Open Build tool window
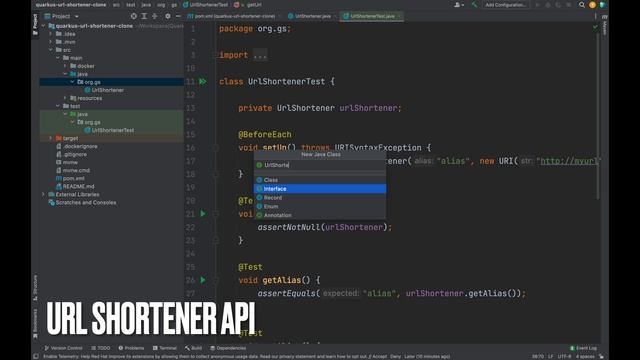 193,348
